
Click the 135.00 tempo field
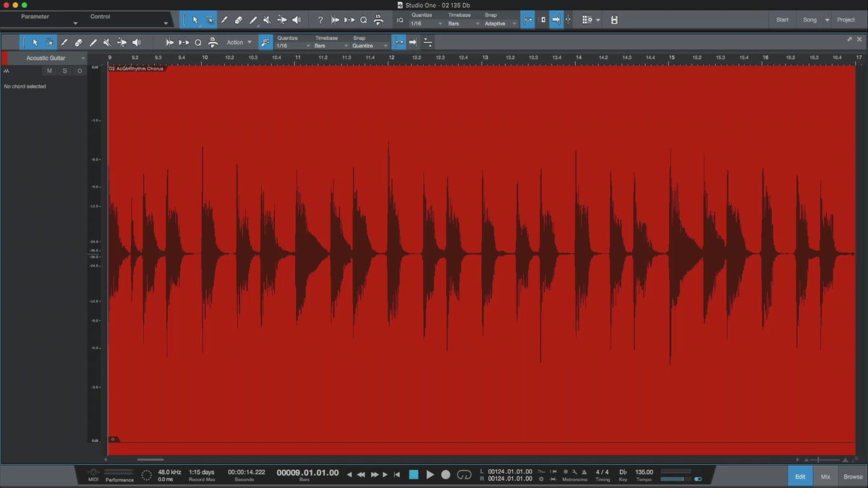click(x=644, y=472)
